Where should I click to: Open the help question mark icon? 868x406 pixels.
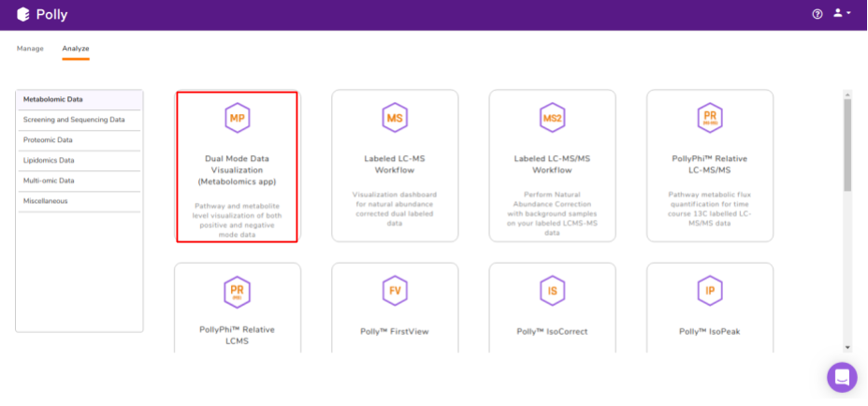[x=817, y=14]
